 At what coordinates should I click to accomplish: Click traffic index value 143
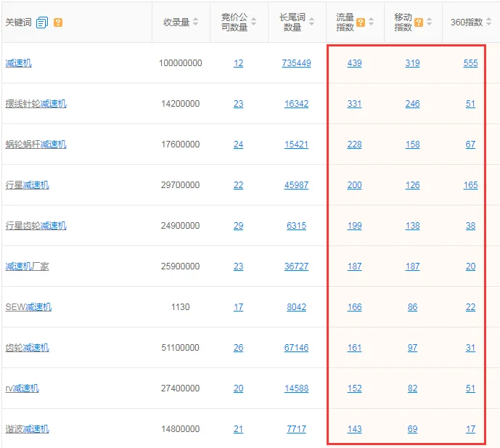(x=354, y=429)
